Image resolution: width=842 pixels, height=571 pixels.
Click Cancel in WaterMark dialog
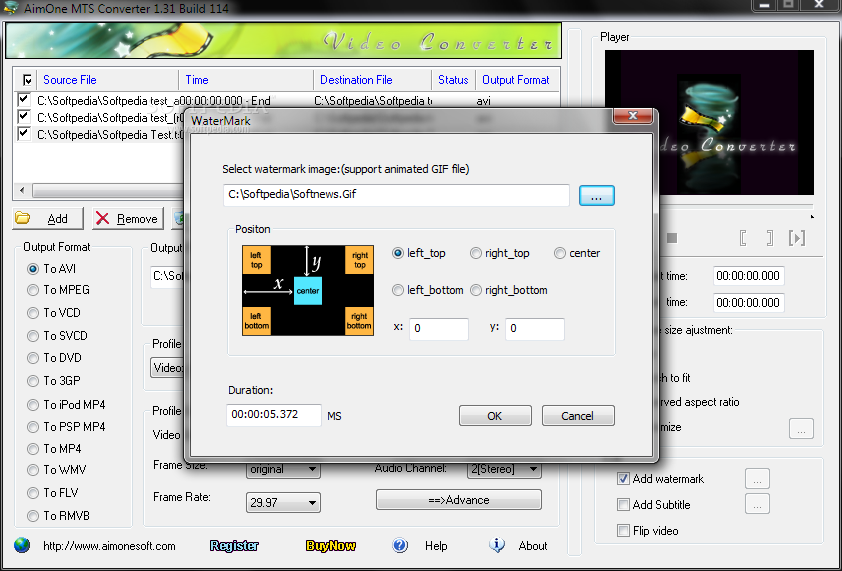click(x=578, y=416)
